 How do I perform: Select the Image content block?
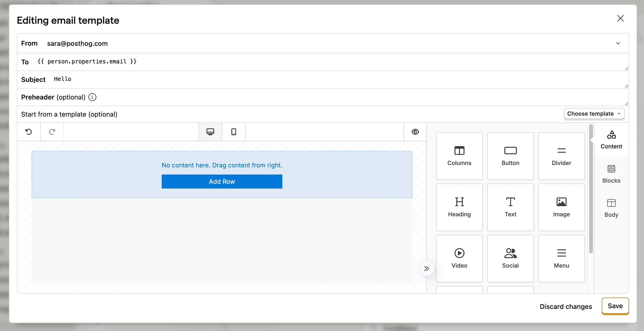click(561, 207)
